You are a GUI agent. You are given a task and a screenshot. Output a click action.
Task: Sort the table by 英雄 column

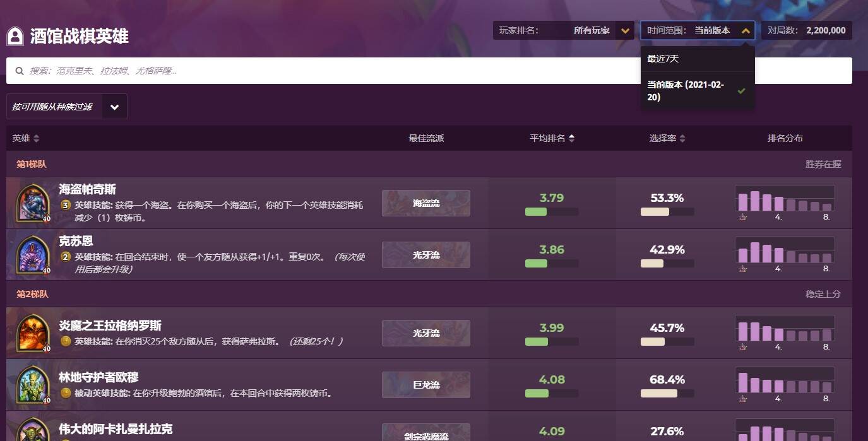point(25,138)
